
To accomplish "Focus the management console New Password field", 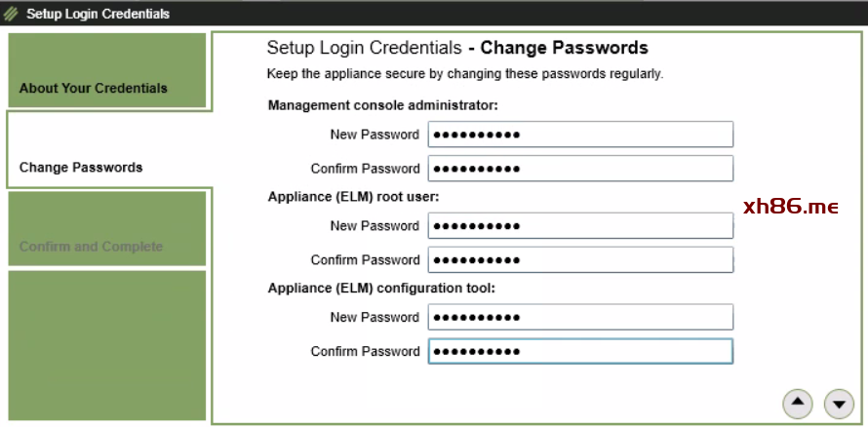I will pos(580,135).
